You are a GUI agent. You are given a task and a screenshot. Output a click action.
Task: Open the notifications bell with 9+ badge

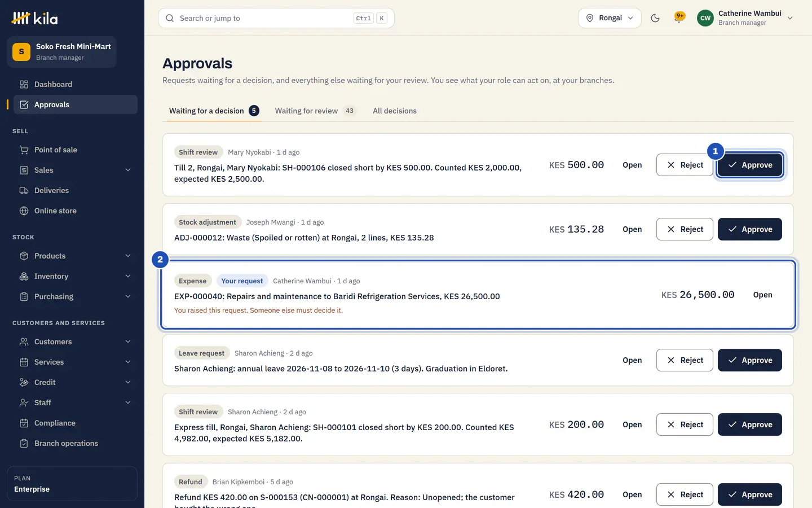click(x=679, y=18)
